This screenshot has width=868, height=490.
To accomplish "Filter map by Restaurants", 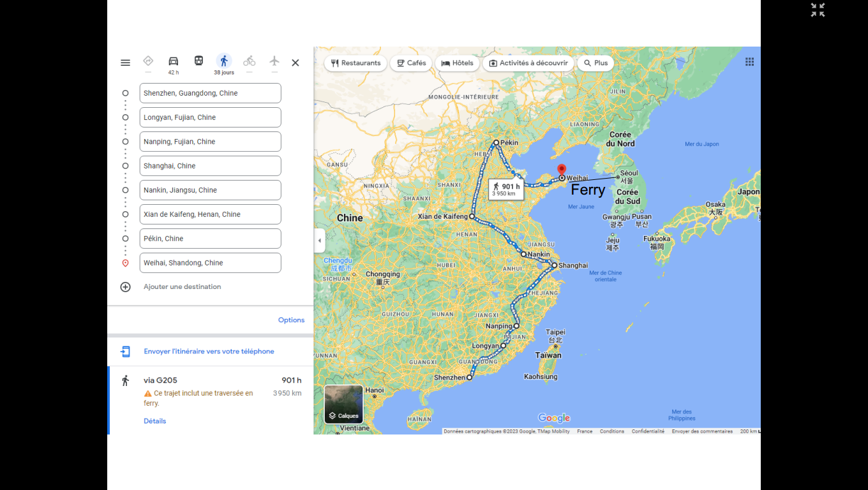I will click(355, 63).
